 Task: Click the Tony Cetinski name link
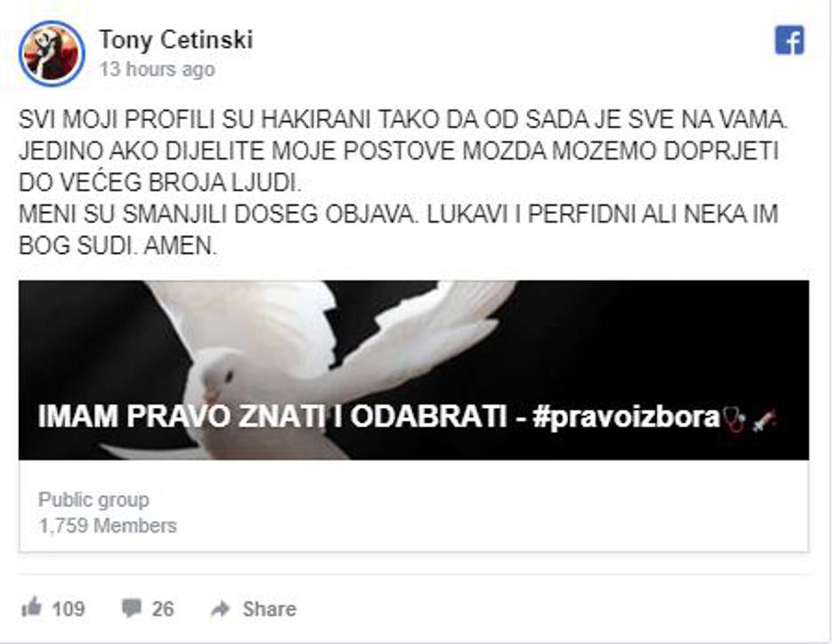[175, 40]
